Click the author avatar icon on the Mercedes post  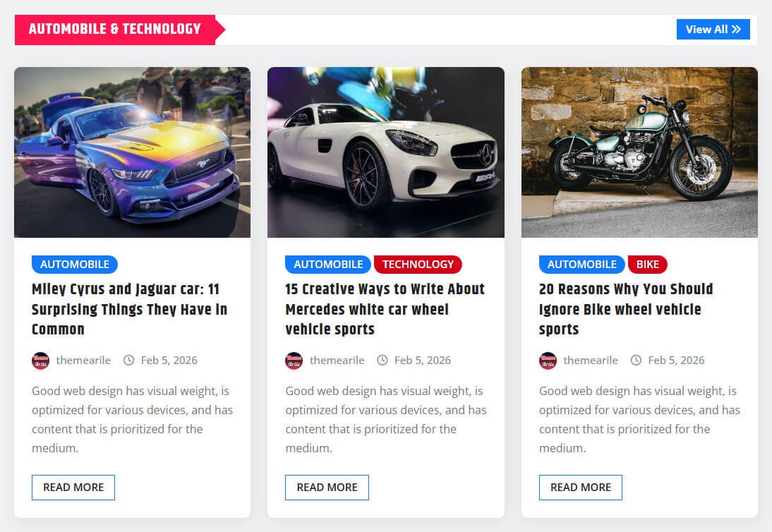click(294, 361)
